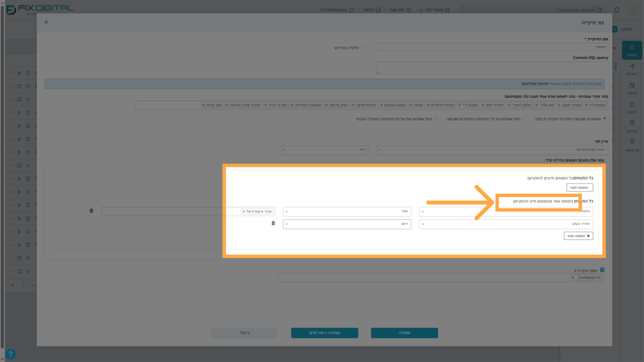Open the 'תאריך מעקב' condition field dropdown
Image resolution: width=644 pixels, height=362 pixels.
click(506, 224)
